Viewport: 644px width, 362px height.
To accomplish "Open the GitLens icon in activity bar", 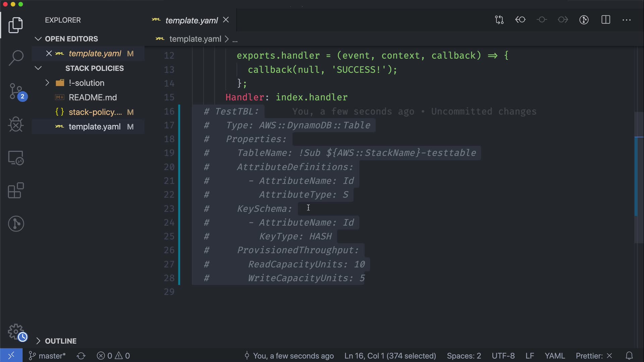I will 16,224.
